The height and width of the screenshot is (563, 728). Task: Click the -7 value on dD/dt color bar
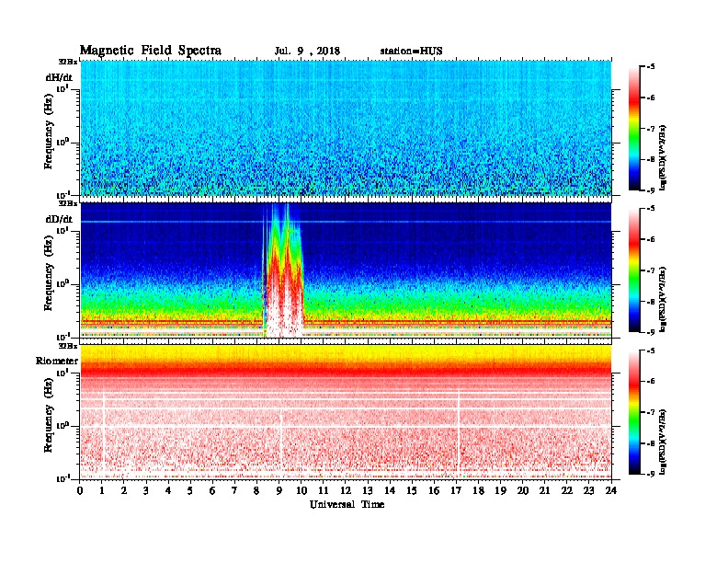pyautogui.click(x=651, y=270)
